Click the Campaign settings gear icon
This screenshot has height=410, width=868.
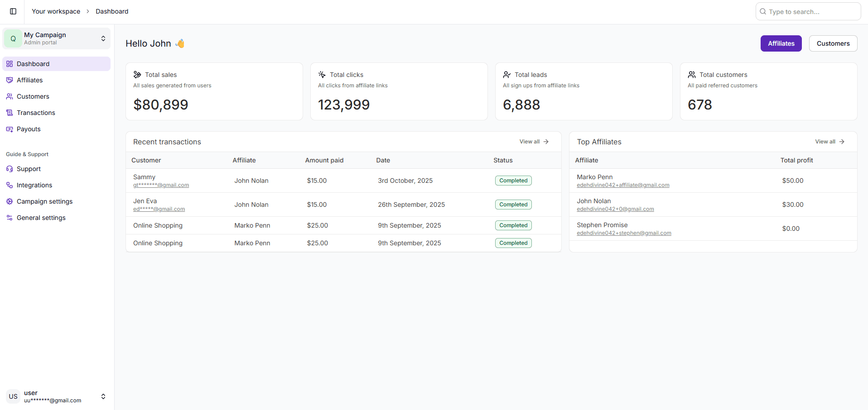pos(10,201)
